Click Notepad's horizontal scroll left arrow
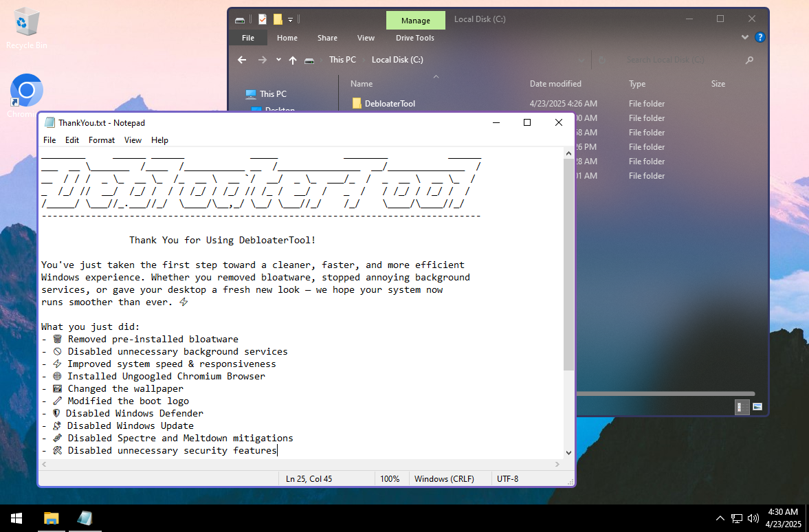The height and width of the screenshot is (532, 809). (45, 465)
